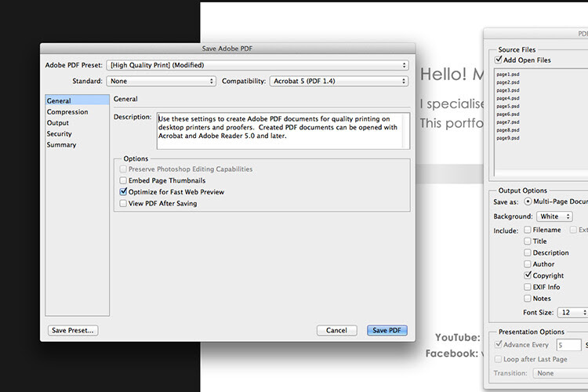The image size is (588, 392).
Task: Click the Save Preset... button
Action: tap(73, 330)
